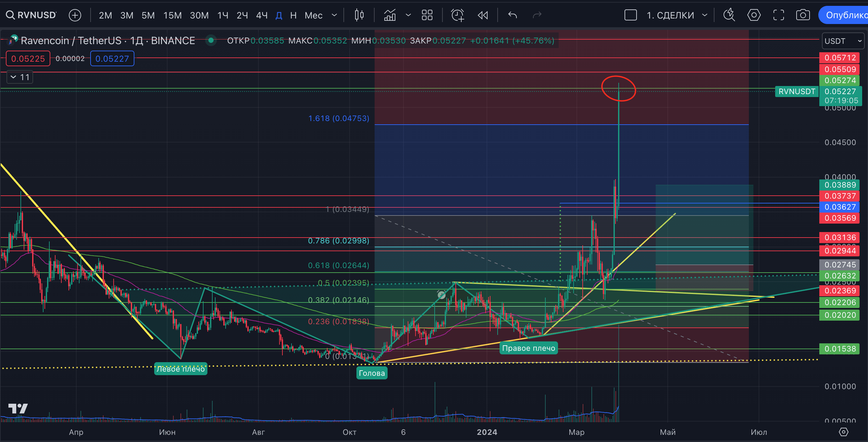Collapse the indicators legend showing 11

tap(19, 77)
